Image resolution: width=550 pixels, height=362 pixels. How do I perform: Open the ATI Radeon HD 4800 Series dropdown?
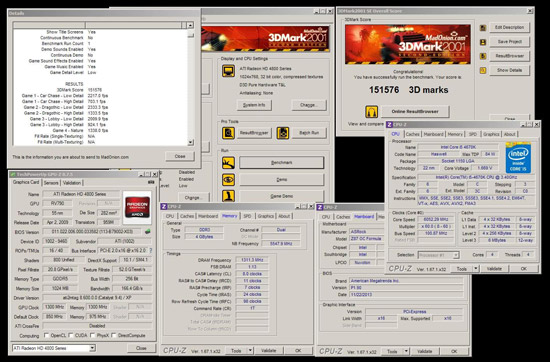click(x=92, y=348)
